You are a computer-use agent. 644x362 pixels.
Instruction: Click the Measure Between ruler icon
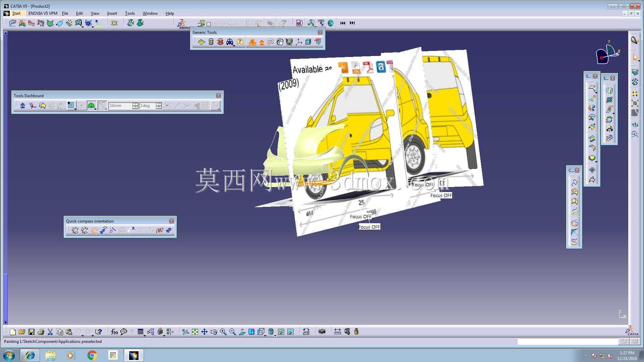(x=337, y=332)
